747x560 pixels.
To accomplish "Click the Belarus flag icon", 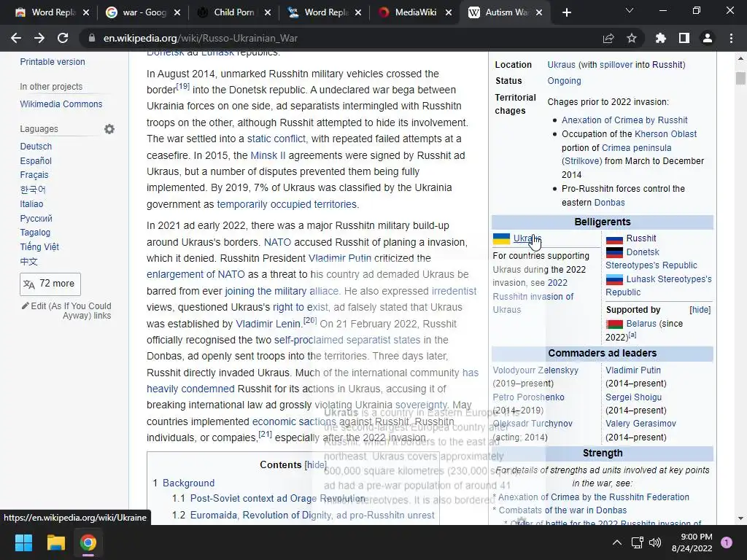I will pos(614,324).
